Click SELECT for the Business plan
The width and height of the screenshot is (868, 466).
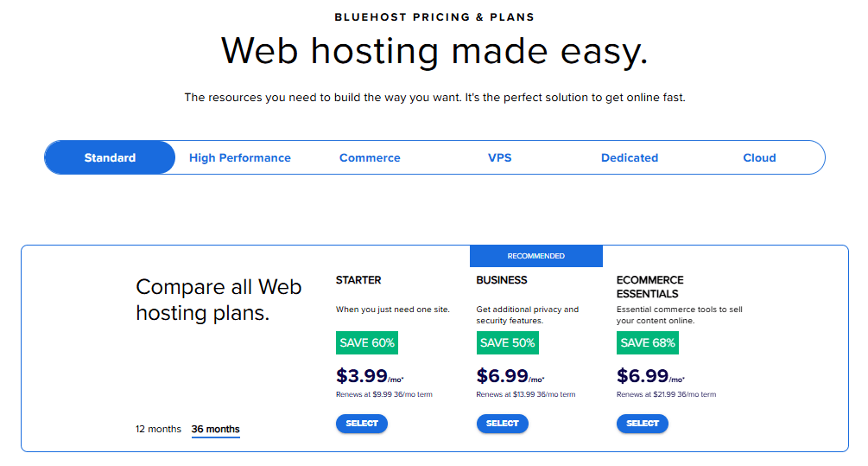(x=502, y=424)
